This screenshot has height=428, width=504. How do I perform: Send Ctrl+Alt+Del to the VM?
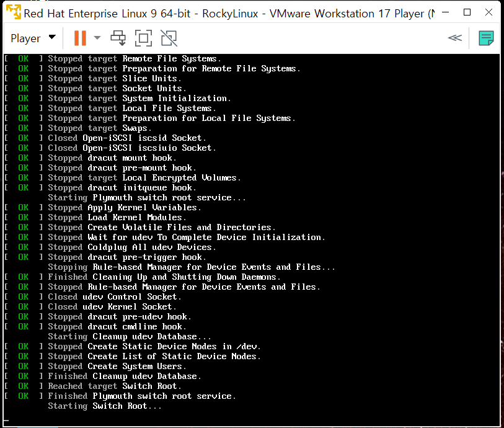(118, 38)
